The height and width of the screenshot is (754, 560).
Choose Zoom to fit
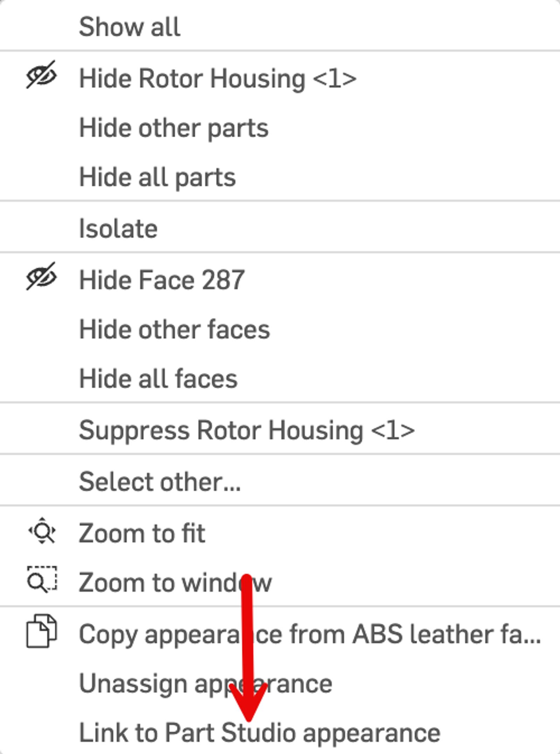[x=142, y=533]
